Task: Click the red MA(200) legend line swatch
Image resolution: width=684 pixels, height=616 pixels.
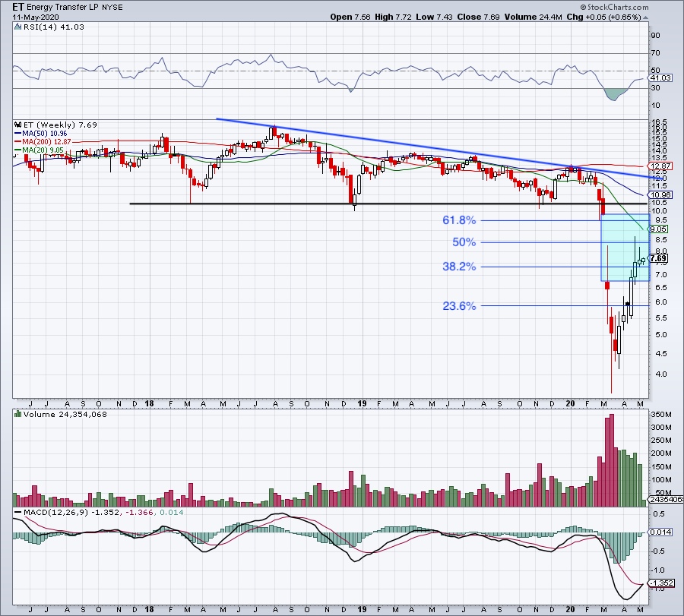Action: point(18,142)
